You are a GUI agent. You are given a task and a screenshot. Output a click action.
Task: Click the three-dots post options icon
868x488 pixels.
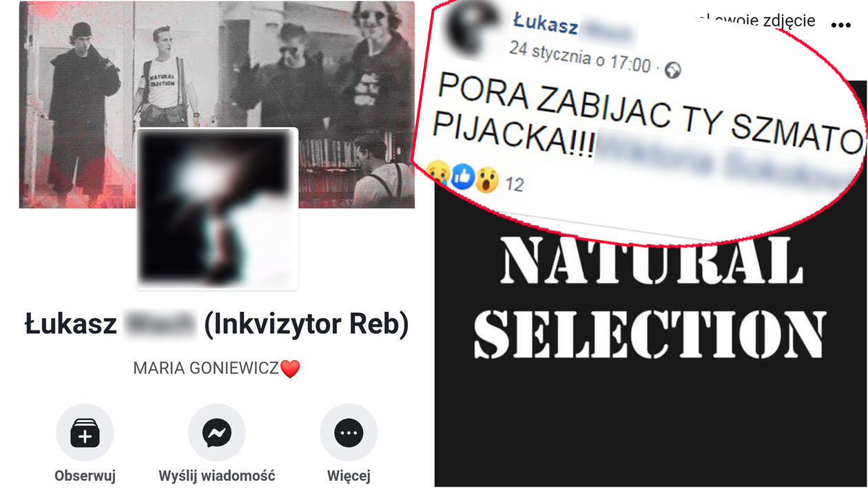tap(841, 25)
